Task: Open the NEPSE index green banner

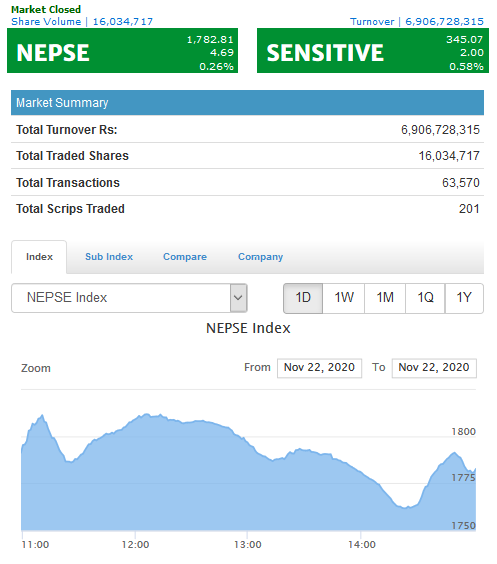Action: tap(122, 51)
